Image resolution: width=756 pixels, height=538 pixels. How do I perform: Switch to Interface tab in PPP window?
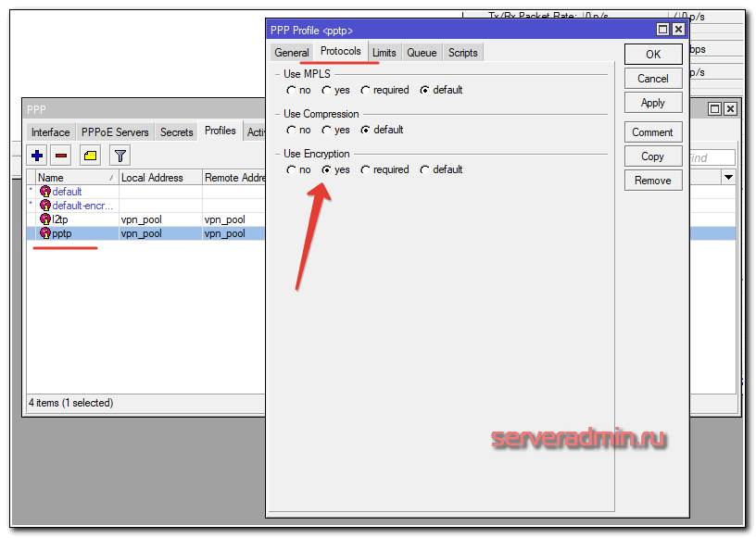coord(51,132)
